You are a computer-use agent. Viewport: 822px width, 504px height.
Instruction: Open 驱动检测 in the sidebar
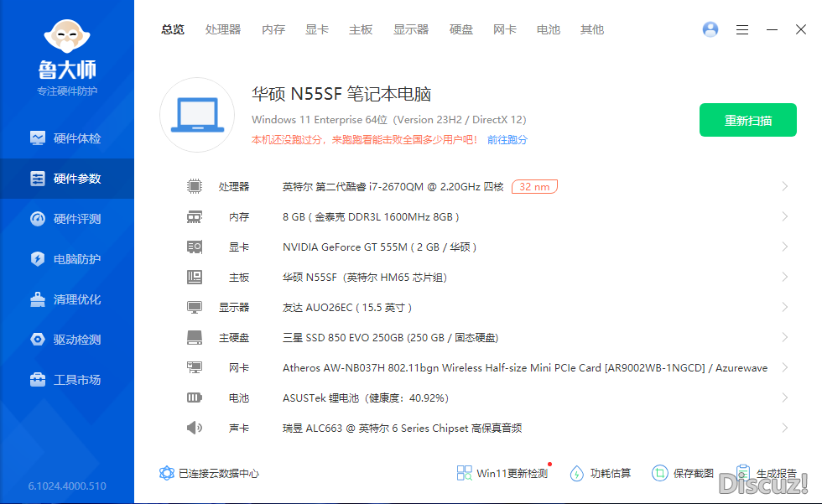point(66,340)
